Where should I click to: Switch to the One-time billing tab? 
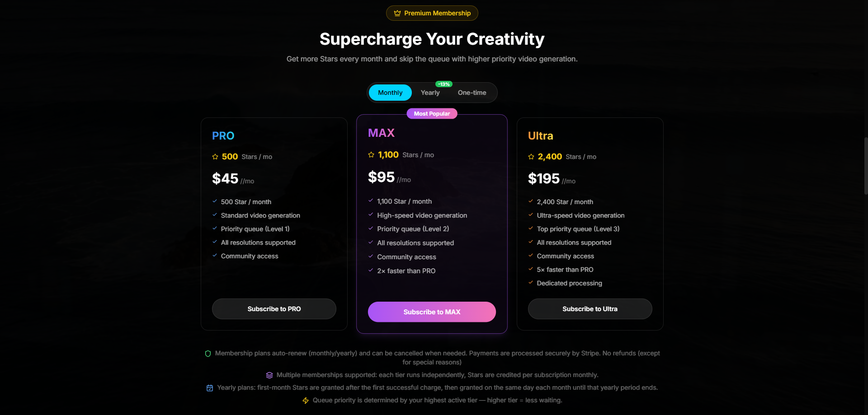click(472, 93)
